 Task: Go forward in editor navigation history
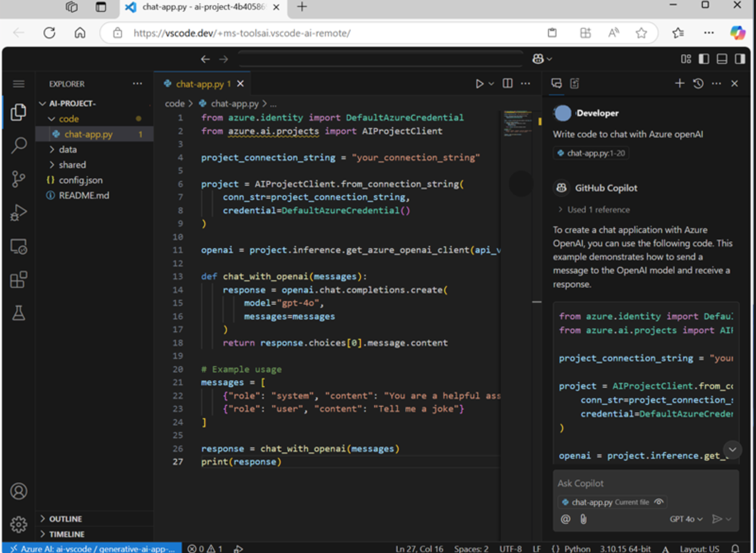click(x=224, y=59)
